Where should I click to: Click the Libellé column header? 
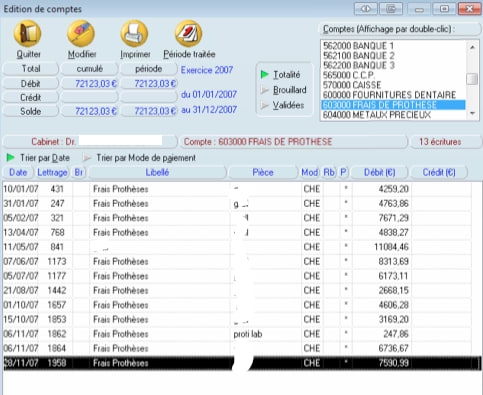click(x=157, y=172)
